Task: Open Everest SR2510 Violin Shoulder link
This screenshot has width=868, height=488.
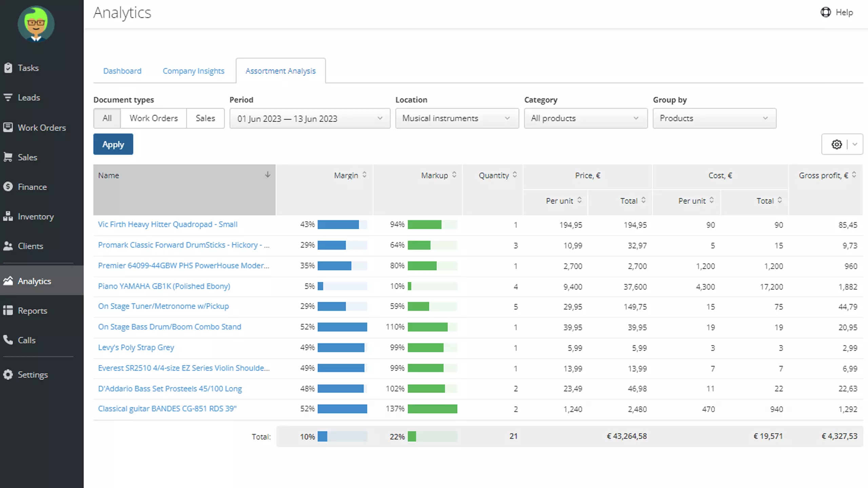Action: click(184, 368)
